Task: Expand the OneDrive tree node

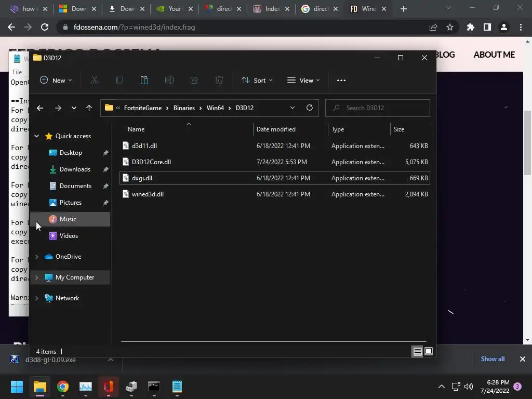Action: pyautogui.click(x=37, y=257)
